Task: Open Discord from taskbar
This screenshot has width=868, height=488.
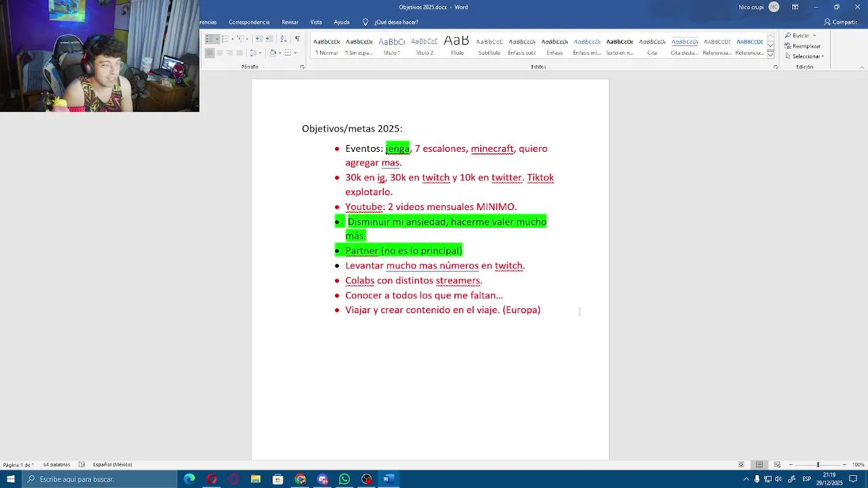Action: 323,479
